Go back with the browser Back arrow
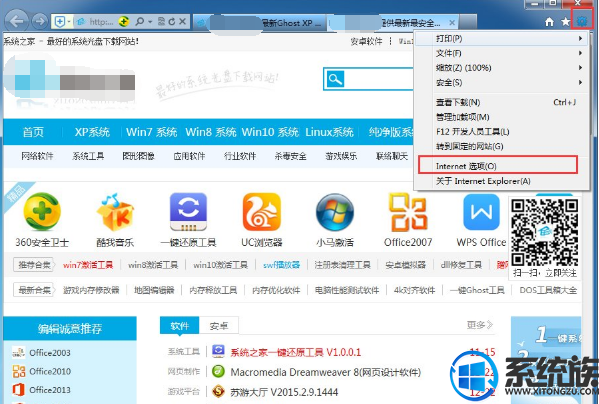The width and height of the screenshot is (599, 404). pos(17,21)
